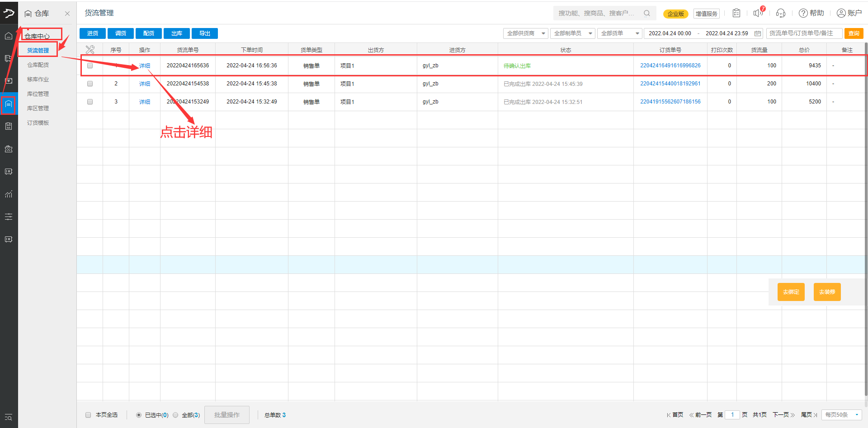Click the 帮助 help icon
868x428 pixels.
811,13
